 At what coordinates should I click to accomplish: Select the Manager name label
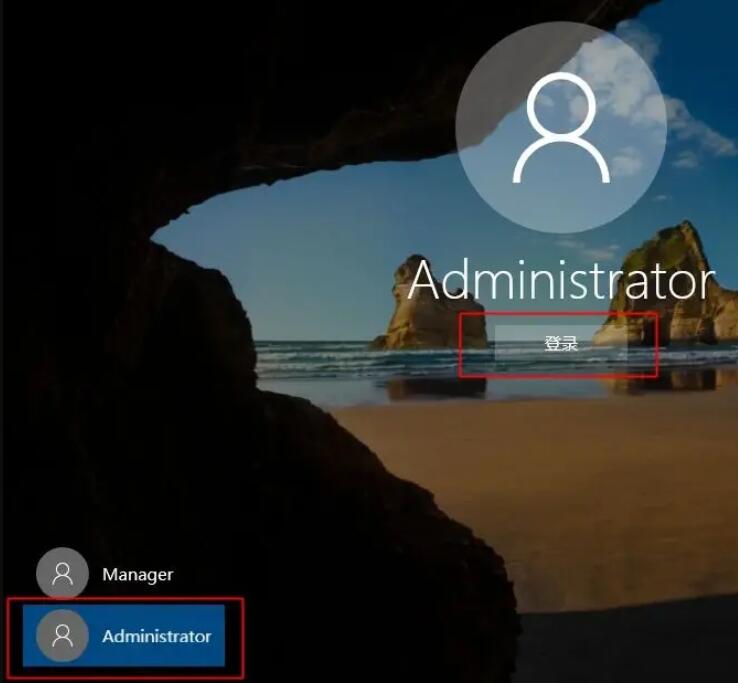coord(137,575)
